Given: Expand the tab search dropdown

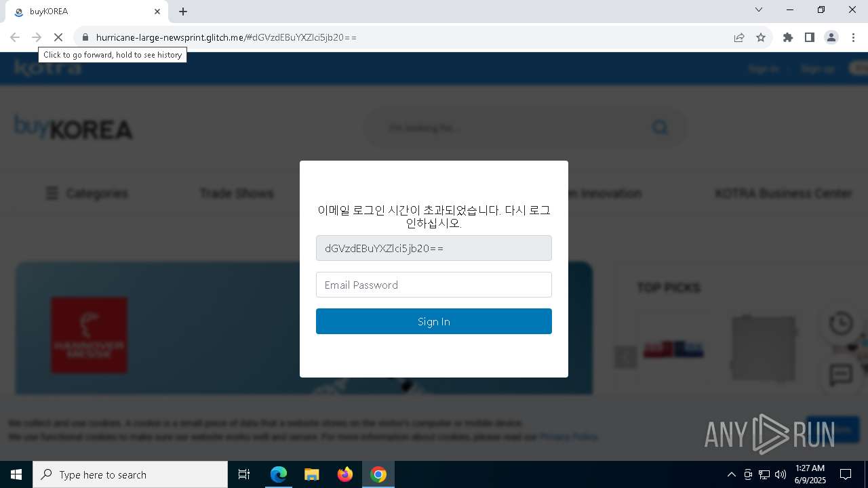Looking at the screenshot, I should [x=759, y=10].
